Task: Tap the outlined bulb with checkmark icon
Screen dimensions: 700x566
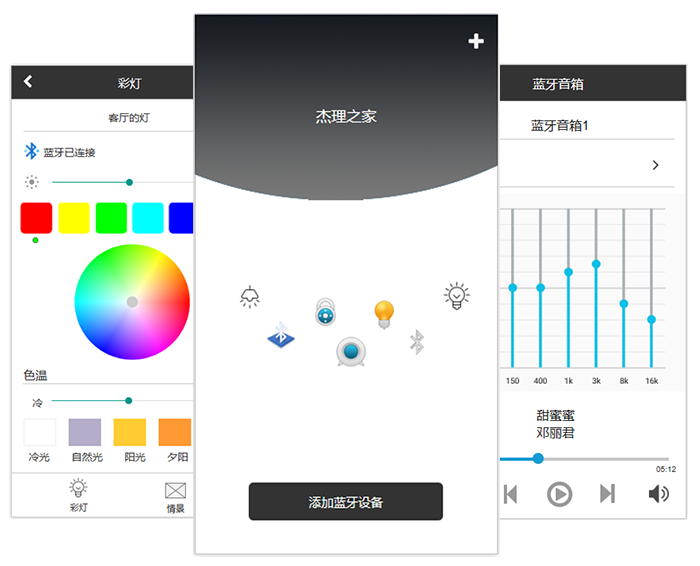Action: 457,296
